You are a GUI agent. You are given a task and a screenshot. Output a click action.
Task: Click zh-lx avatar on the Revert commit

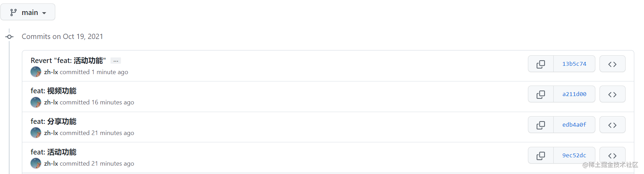36,72
